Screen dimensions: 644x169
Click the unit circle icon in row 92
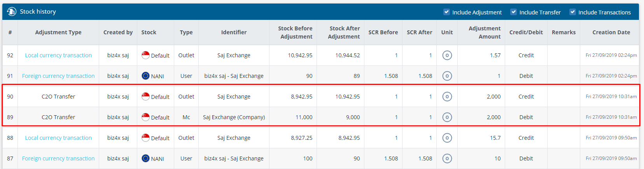pos(447,55)
